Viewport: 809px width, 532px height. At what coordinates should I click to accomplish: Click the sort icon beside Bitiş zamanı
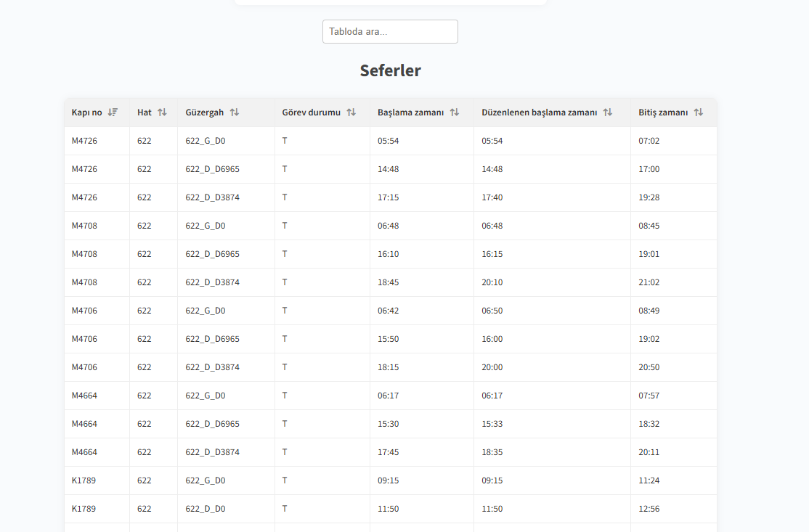point(698,112)
